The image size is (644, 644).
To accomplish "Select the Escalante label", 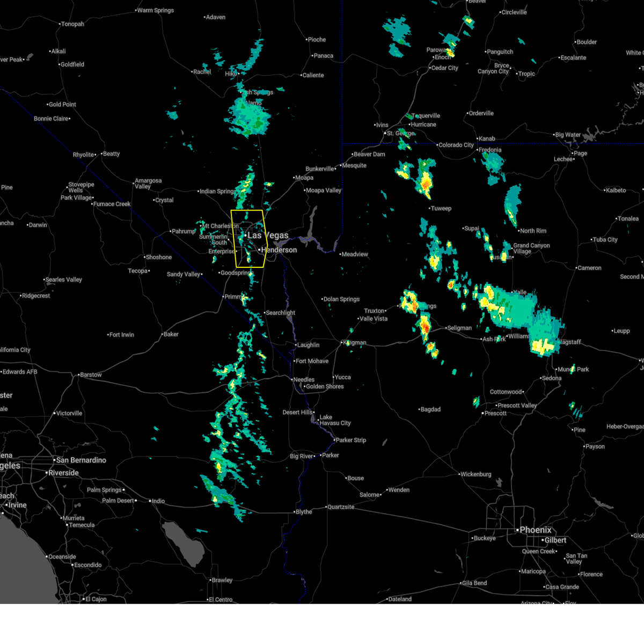I will [574, 57].
